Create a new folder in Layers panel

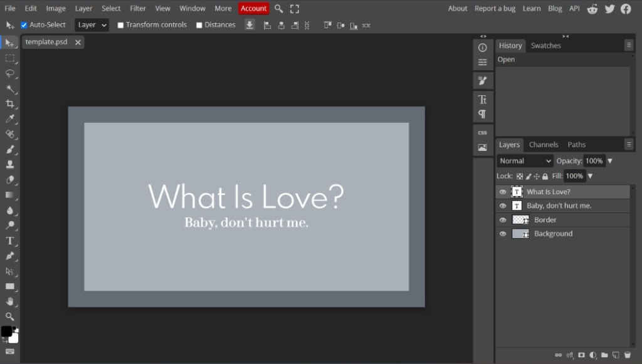coord(604,355)
